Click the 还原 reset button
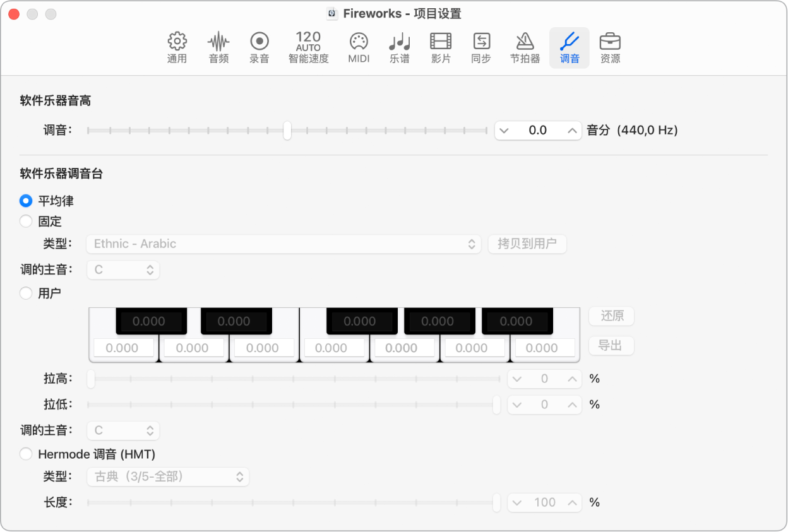788x532 pixels. click(611, 316)
